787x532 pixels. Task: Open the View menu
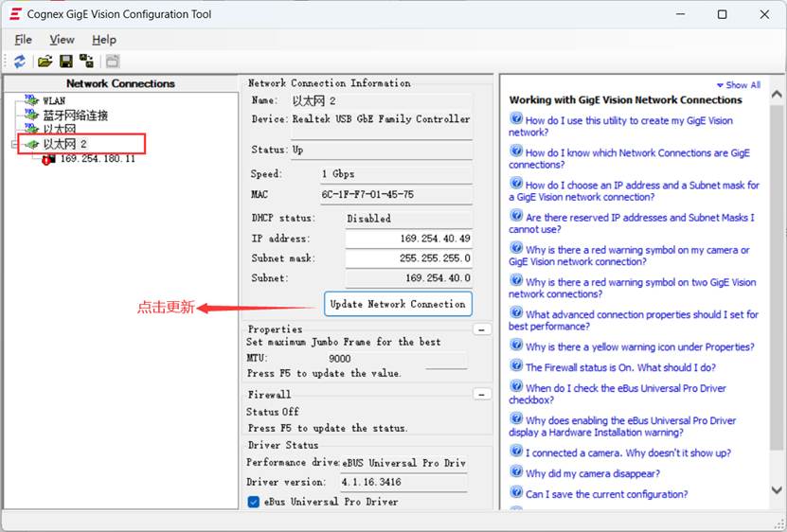point(62,40)
